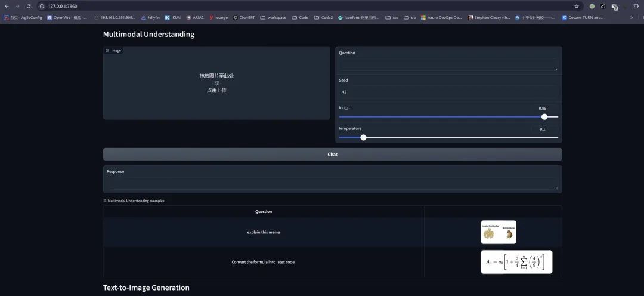The image size is (644, 296).
Task: Click the Chat button
Action: coord(332,154)
